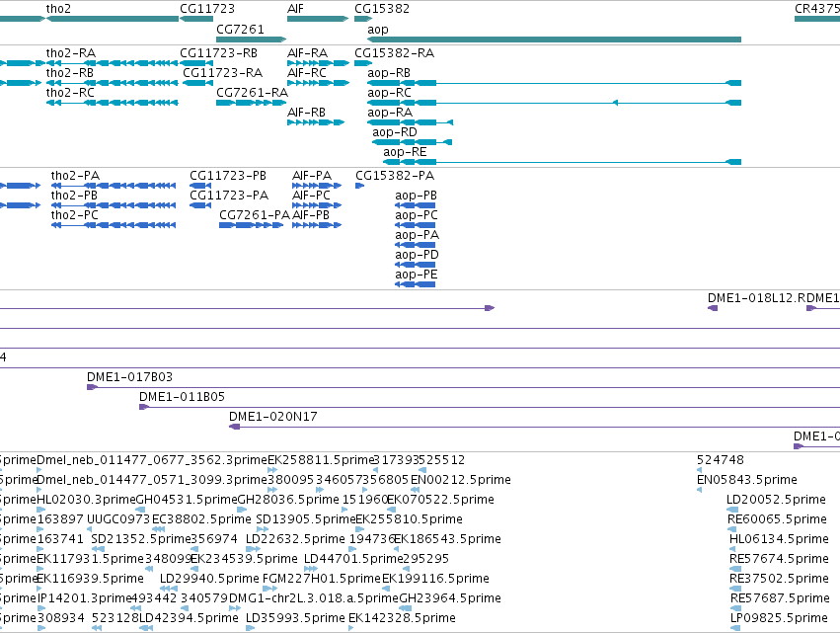This screenshot has width=840, height=633.
Task: Open the AIF-RB transcript label
Action: pos(306,113)
